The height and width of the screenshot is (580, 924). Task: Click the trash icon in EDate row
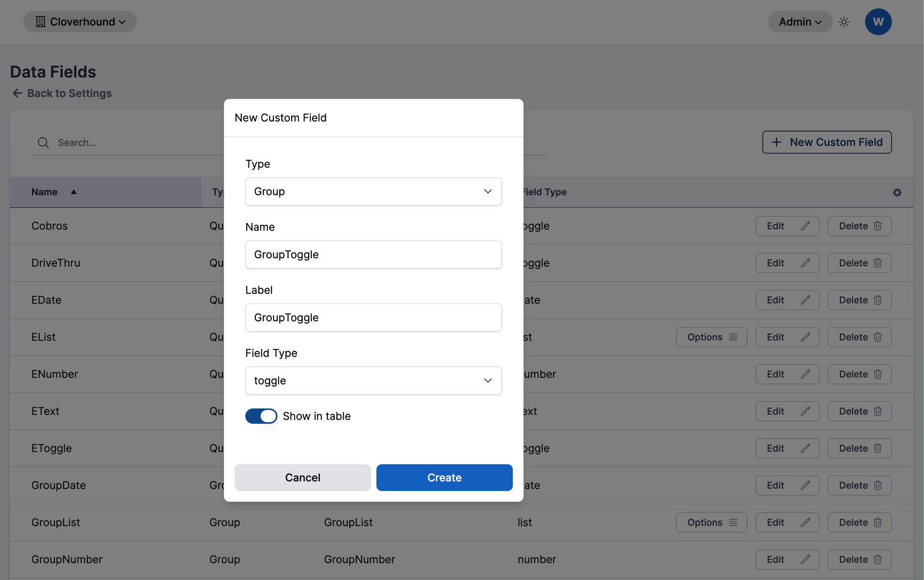point(878,300)
